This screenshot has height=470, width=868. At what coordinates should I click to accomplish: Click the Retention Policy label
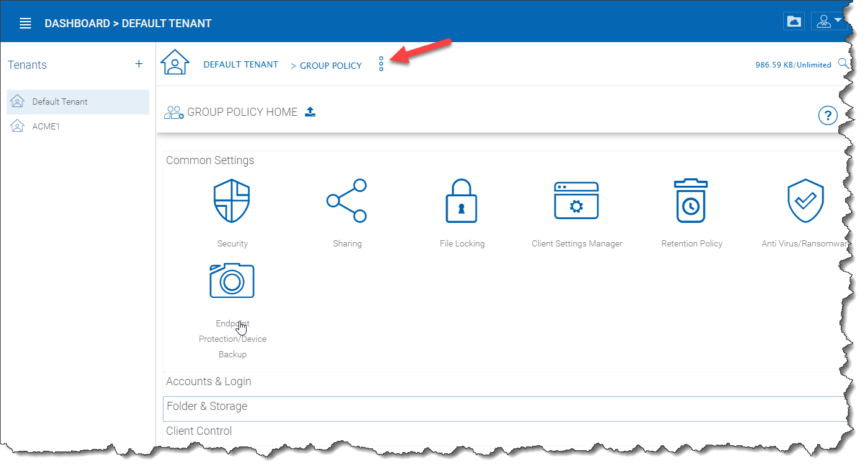click(x=692, y=244)
